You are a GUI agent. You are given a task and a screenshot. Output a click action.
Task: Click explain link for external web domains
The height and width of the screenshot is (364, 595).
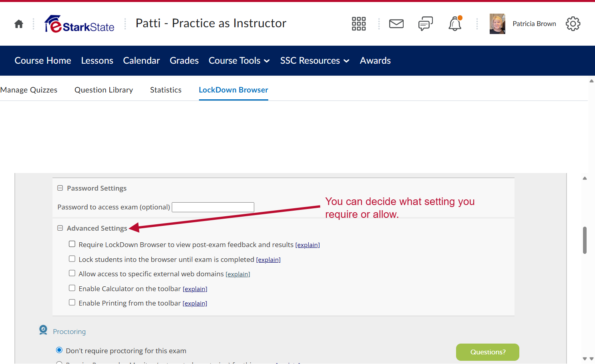(238, 274)
